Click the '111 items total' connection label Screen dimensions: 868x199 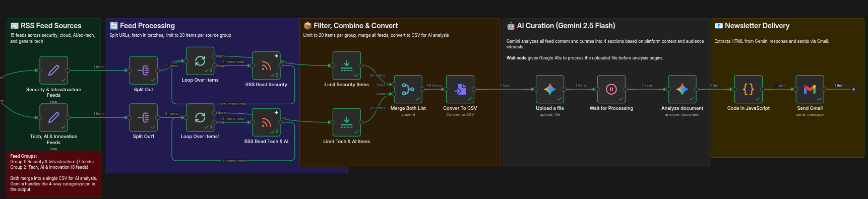coord(233,161)
